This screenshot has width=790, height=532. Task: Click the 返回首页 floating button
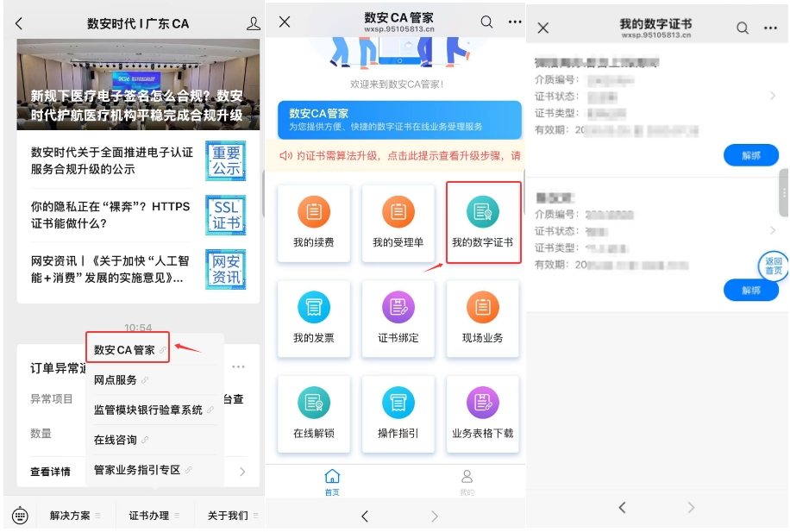pos(774,266)
